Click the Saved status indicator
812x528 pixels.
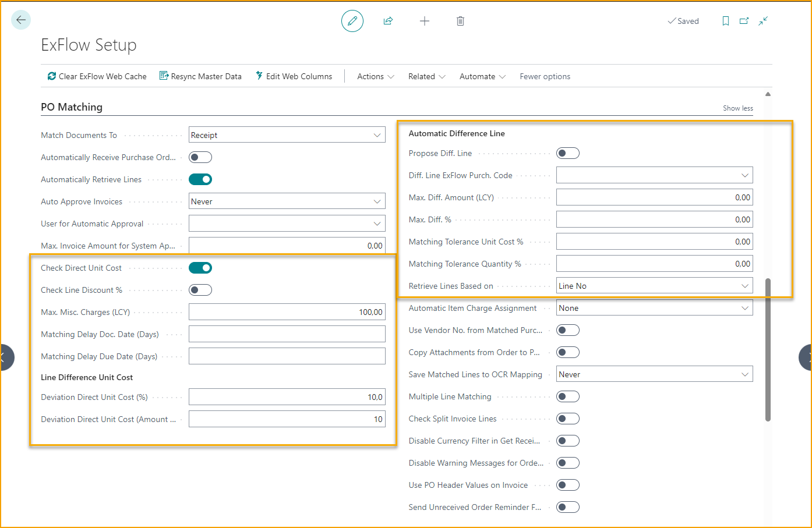pyautogui.click(x=683, y=21)
